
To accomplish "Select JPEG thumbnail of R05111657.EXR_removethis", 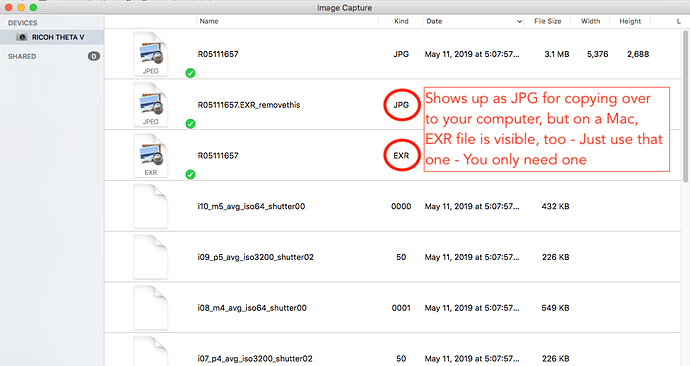I will [x=151, y=105].
